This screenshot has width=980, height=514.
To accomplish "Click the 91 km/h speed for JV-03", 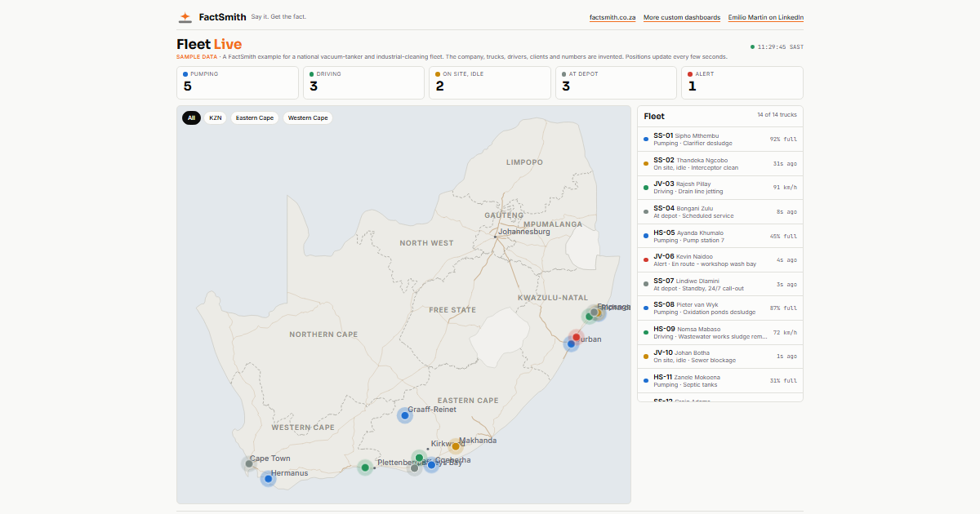I will pyautogui.click(x=785, y=188).
